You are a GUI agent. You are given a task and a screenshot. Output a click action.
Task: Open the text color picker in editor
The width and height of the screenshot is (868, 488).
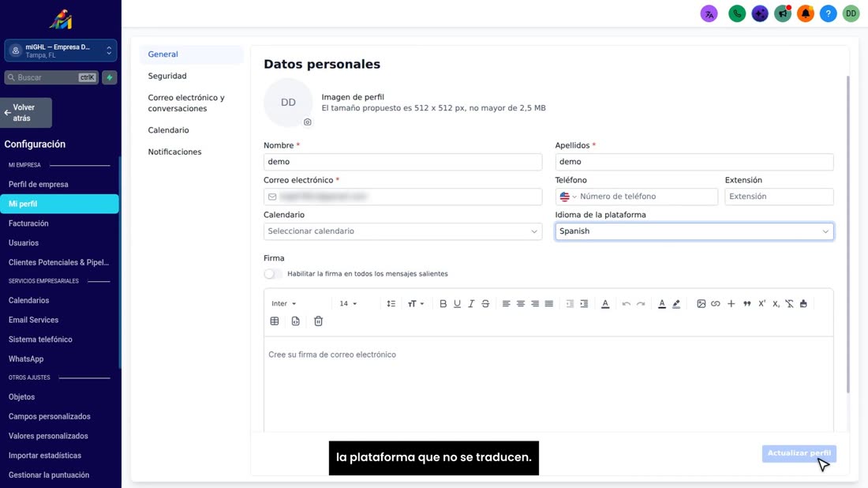[x=661, y=303]
